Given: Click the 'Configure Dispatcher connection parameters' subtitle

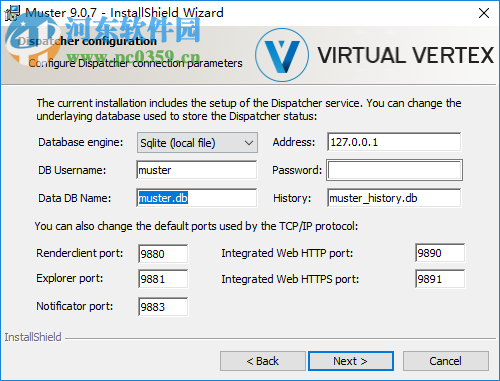Looking at the screenshot, I should coord(135,63).
